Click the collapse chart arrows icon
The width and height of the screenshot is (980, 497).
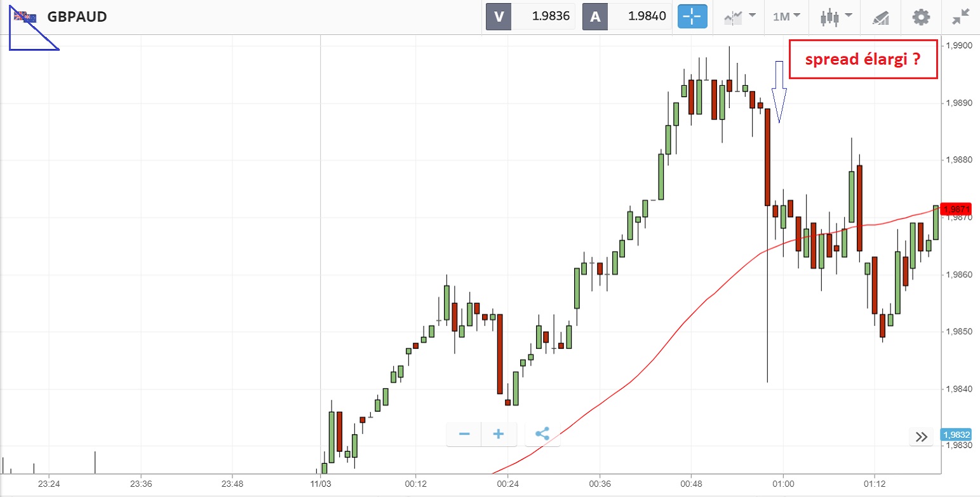pyautogui.click(x=960, y=17)
